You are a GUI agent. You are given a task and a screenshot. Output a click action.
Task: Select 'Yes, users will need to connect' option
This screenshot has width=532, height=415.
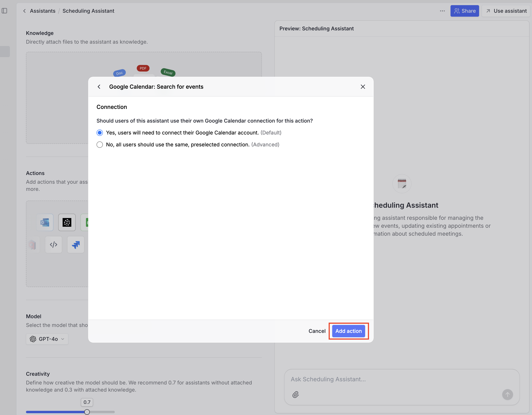coord(100,133)
